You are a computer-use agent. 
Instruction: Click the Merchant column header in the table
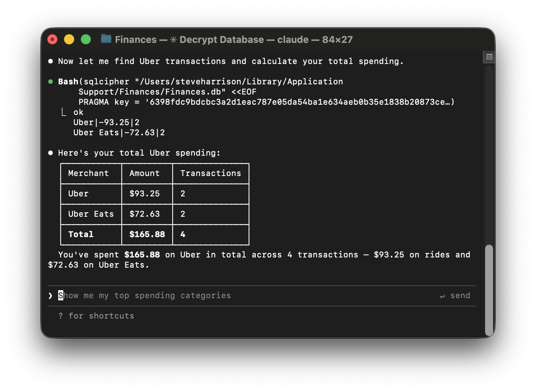(88, 173)
